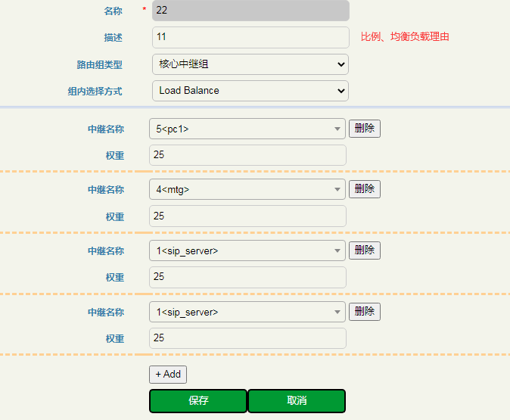The image size is (510, 420).
Task: Click the 权重 field under 4<mtg>
Action: (x=247, y=216)
